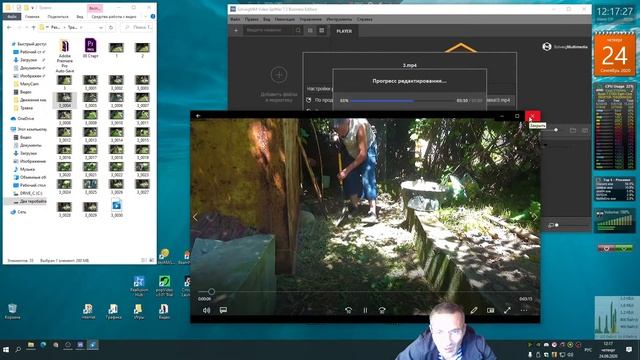Image resolution: width=640 pixels, height=360 pixels.
Task: Open Игры desktop folder shortcut
Action: click(138, 311)
